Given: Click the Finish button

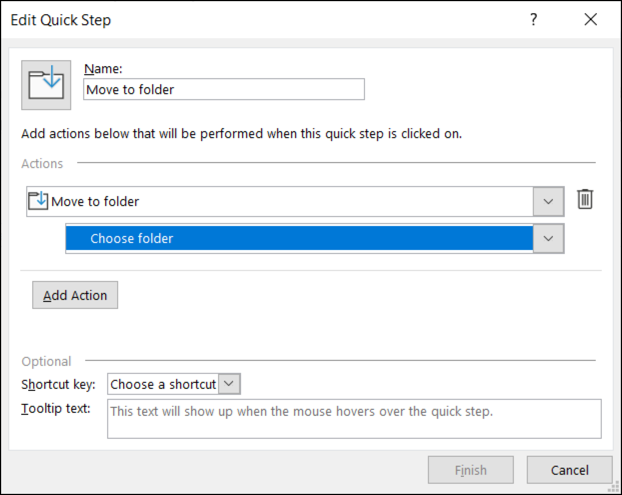Looking at the screenshot, I should pos(470,470).
